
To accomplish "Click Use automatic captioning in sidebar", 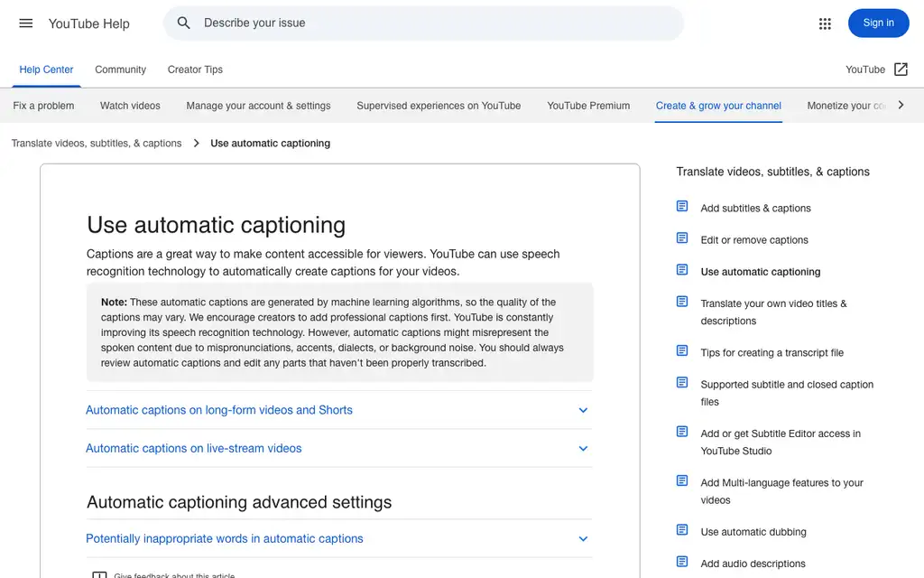I will (760, 272).
